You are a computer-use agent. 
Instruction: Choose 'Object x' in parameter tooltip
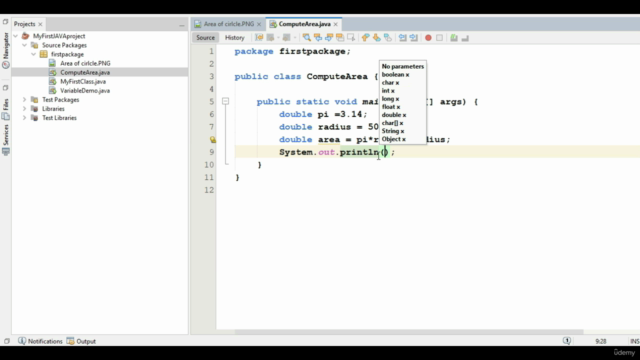click(393, 139)
